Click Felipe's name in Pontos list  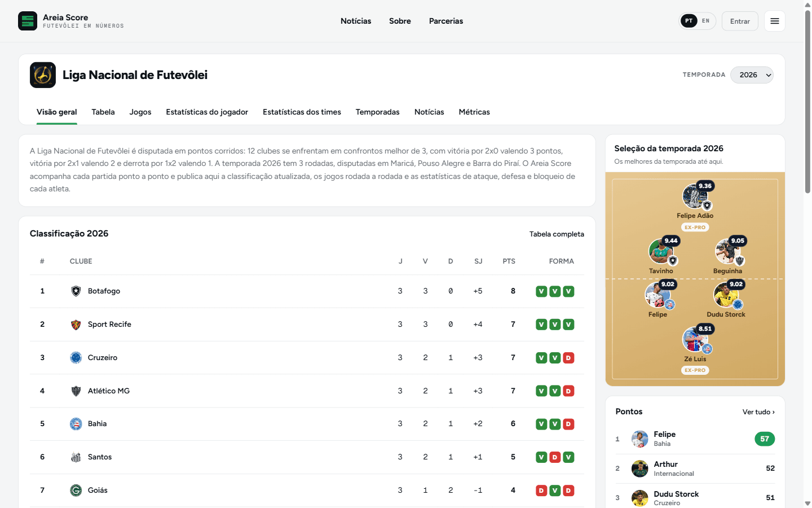coord(665,435)
